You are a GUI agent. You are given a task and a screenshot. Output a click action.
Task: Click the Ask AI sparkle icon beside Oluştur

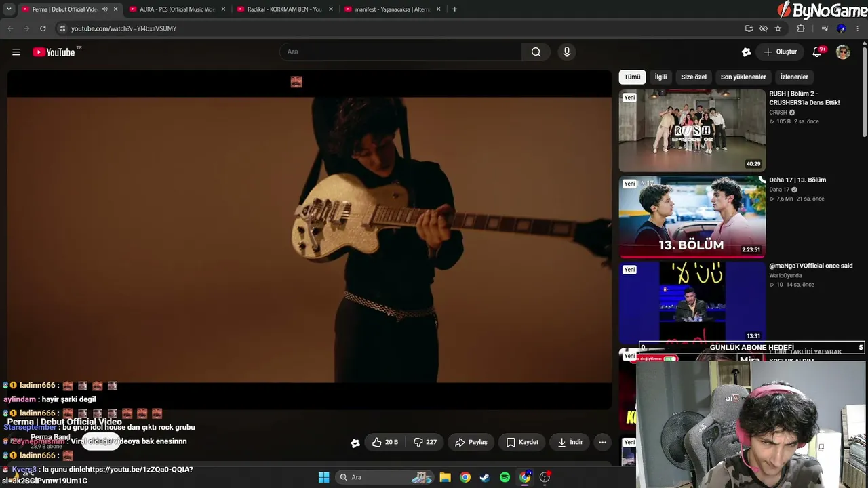747,52
